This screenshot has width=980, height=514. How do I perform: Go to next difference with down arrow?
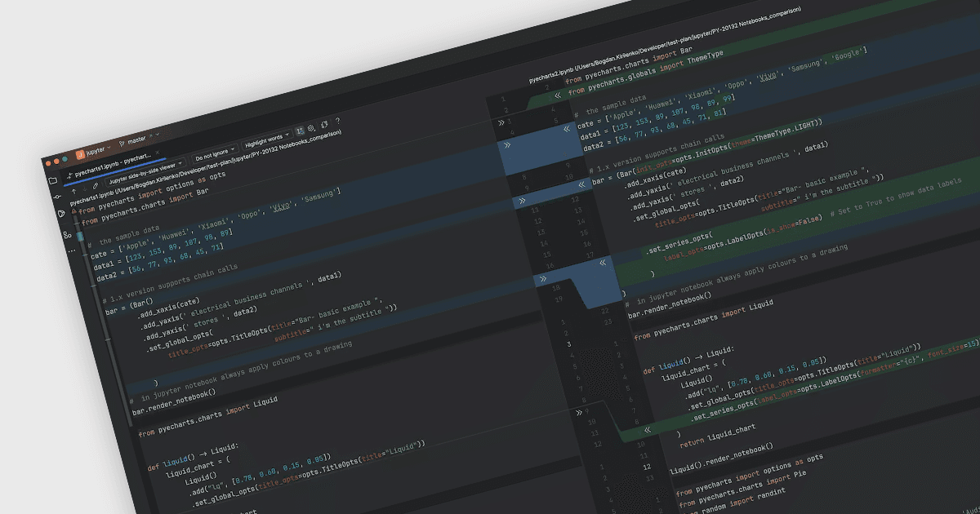point(84,188)
